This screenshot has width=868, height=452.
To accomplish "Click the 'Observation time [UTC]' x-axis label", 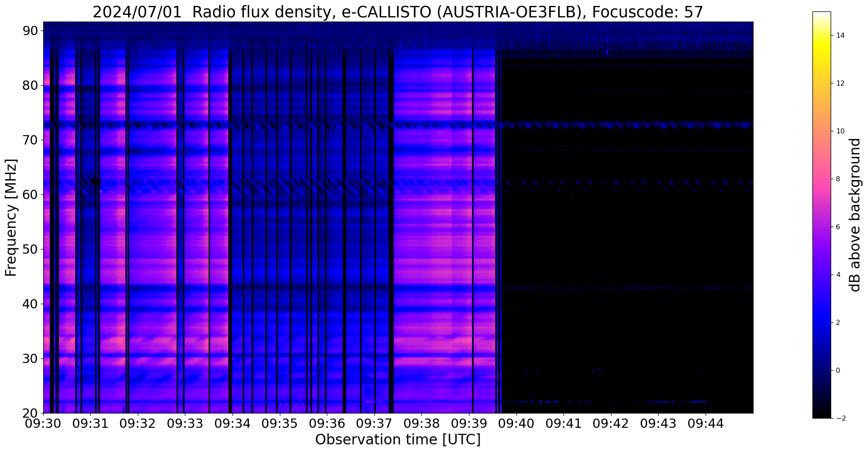I will (x=398, y=440).
